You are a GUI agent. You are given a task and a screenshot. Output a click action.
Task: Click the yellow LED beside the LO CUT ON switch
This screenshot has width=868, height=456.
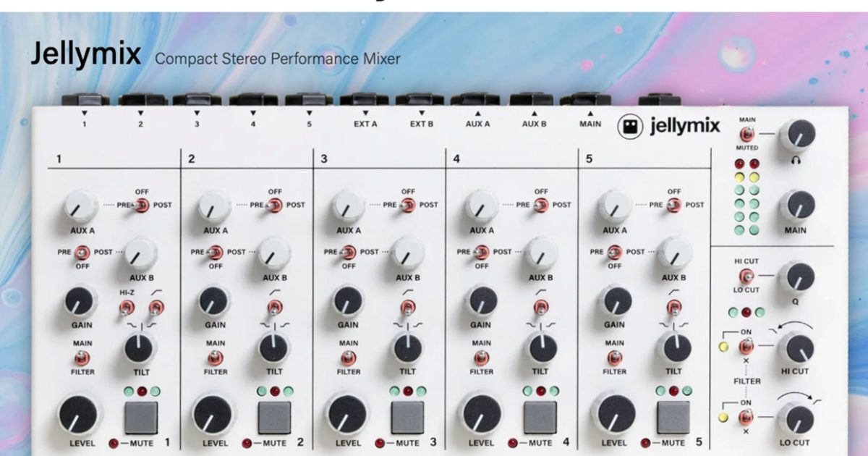click(723, 418)
